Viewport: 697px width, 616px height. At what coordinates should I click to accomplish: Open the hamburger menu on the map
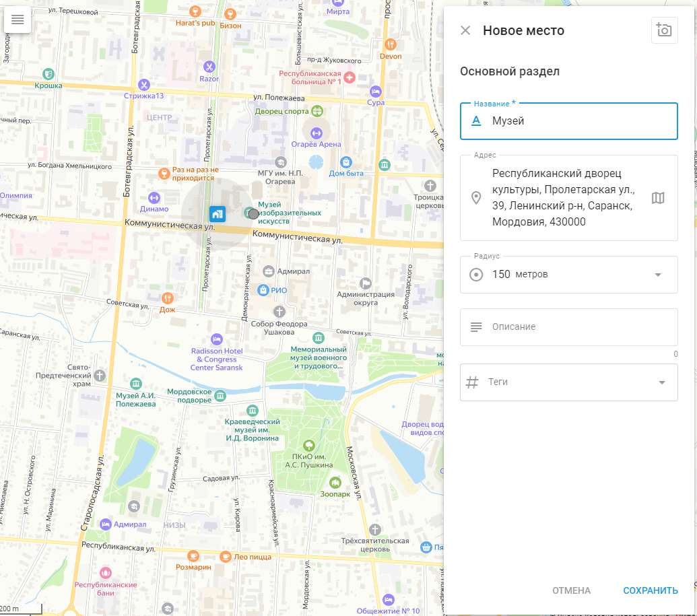coord(18,20)
